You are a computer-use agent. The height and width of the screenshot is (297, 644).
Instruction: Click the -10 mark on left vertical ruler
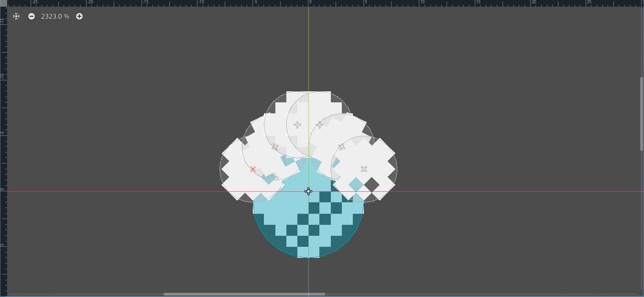(3, 77)
